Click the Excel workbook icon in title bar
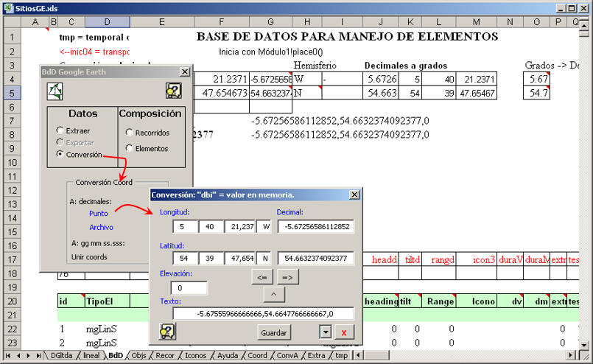This screenshot has height=364, width=593. [8, 8]
